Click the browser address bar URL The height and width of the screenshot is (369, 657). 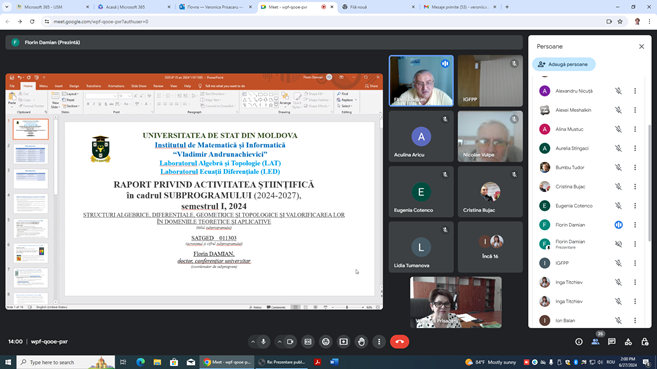pos(101,21)
